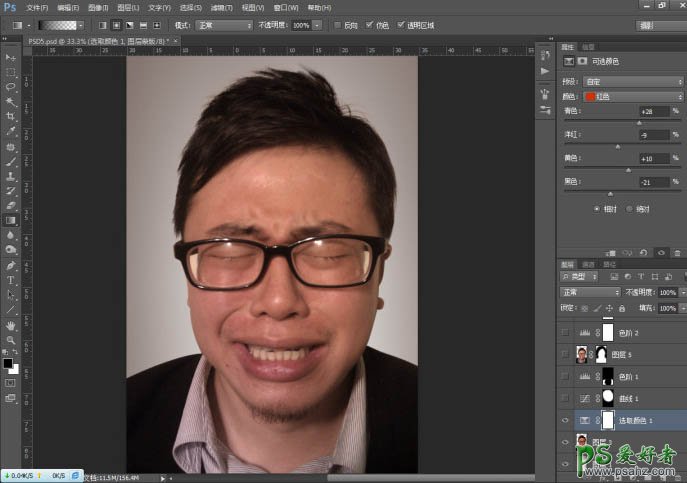Screen dimensions: 687x483
Task: Hide the 选取颜色 1 layer
Action: tap(566, 421)
